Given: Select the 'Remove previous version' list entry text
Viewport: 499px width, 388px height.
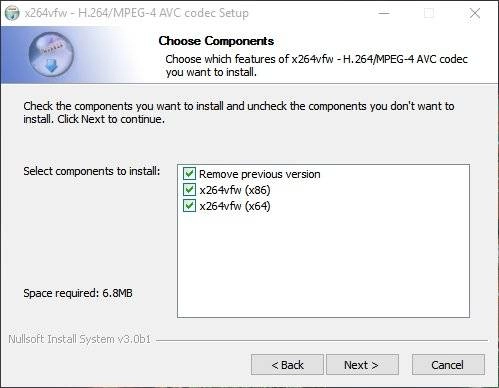Looking at the screenshot, I should 260,174.
